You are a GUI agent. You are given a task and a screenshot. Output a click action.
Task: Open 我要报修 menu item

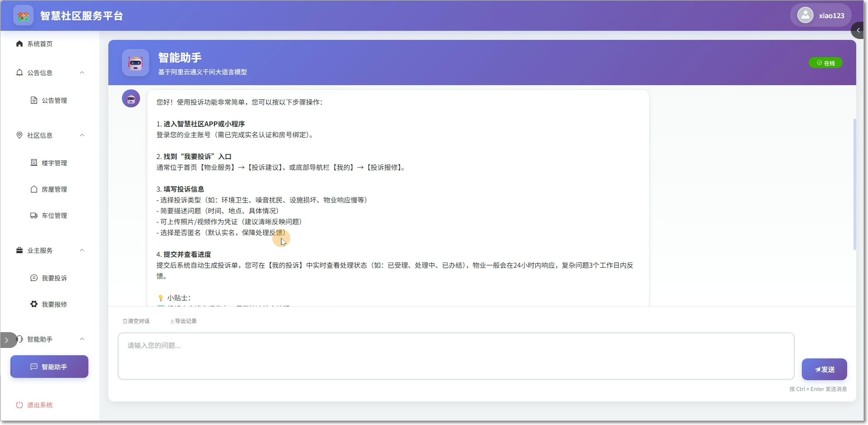point(50,304)
